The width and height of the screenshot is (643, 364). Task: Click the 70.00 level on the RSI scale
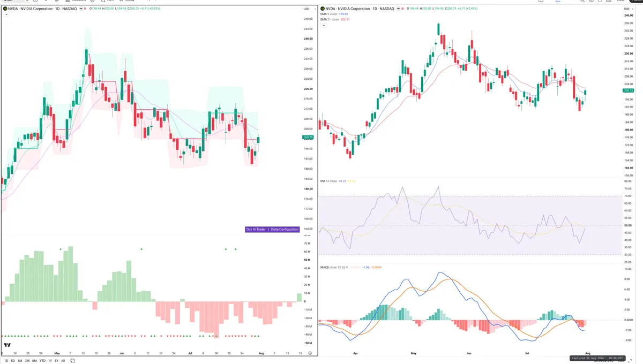pyautogui.click(x=628, y=196)
